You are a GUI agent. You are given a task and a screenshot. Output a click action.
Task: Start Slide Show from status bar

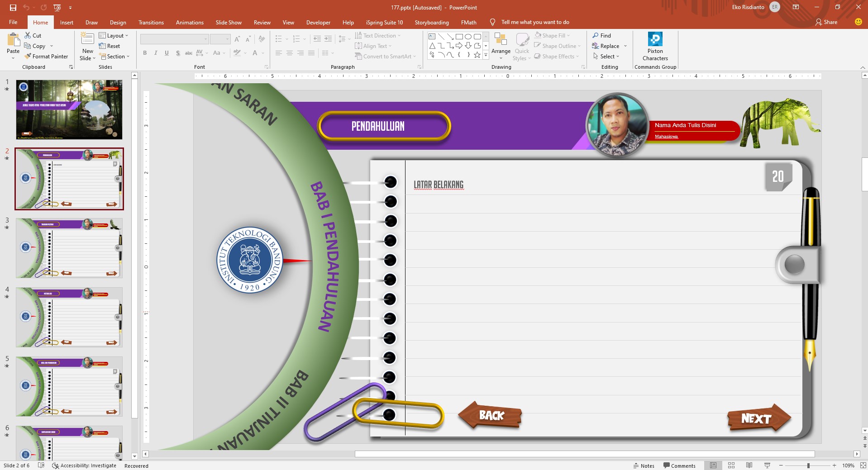(x=767, y=465)
